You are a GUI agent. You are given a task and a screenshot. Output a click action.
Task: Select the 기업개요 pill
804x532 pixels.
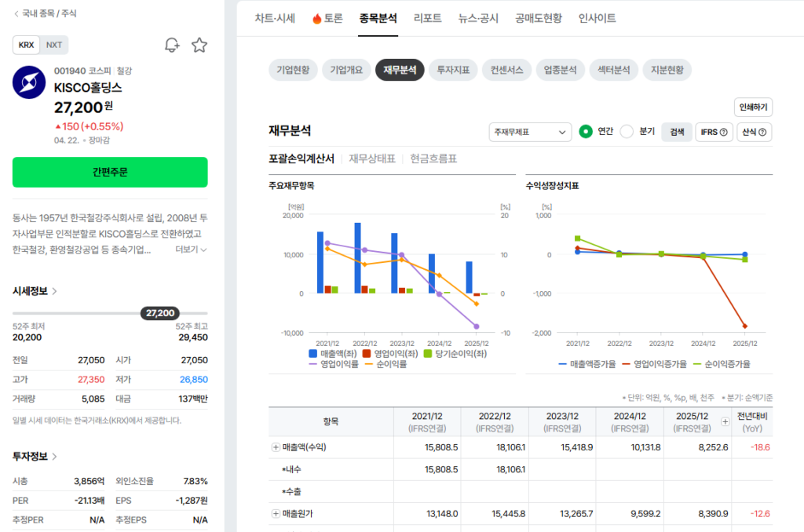tap(346, 70)
